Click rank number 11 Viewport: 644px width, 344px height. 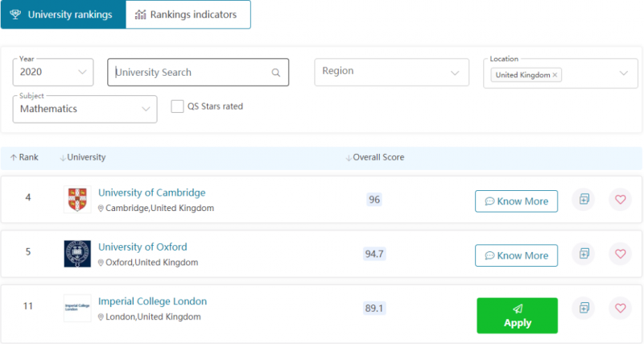coord(28,306)
